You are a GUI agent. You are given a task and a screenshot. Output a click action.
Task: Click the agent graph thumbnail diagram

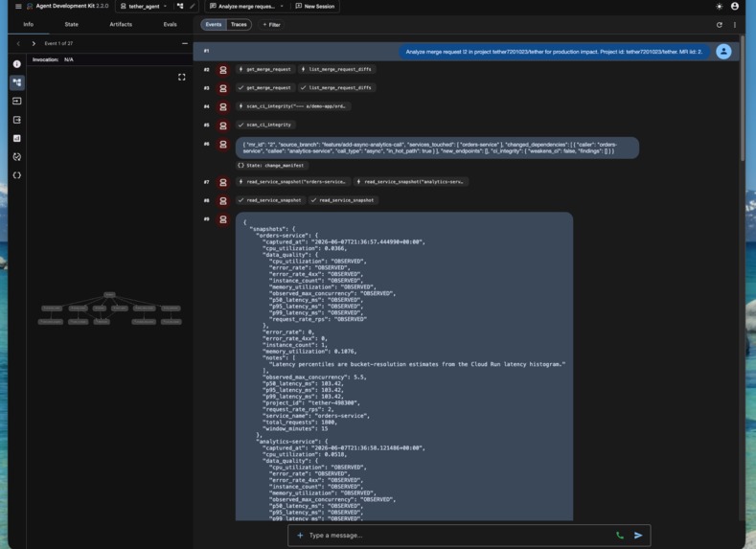[x=110, y=308]
